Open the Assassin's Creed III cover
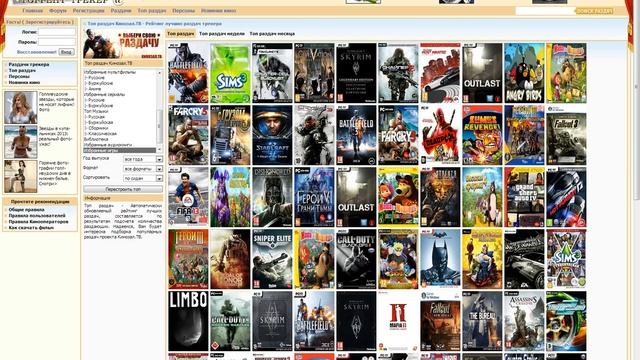Screen dimensions: 640x360 [x=524, y=321]
